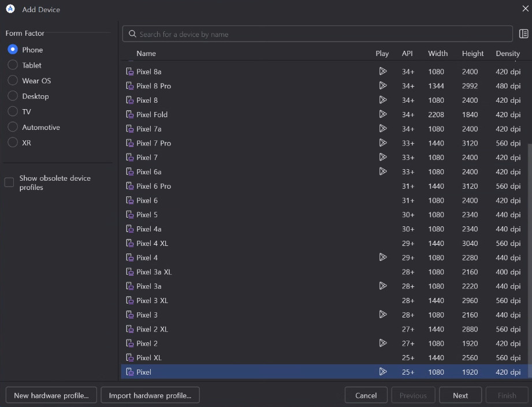Click the Play Store icon for Pixel 7a
This screenshot has height=407, width=532.
(x=383, y=129)
